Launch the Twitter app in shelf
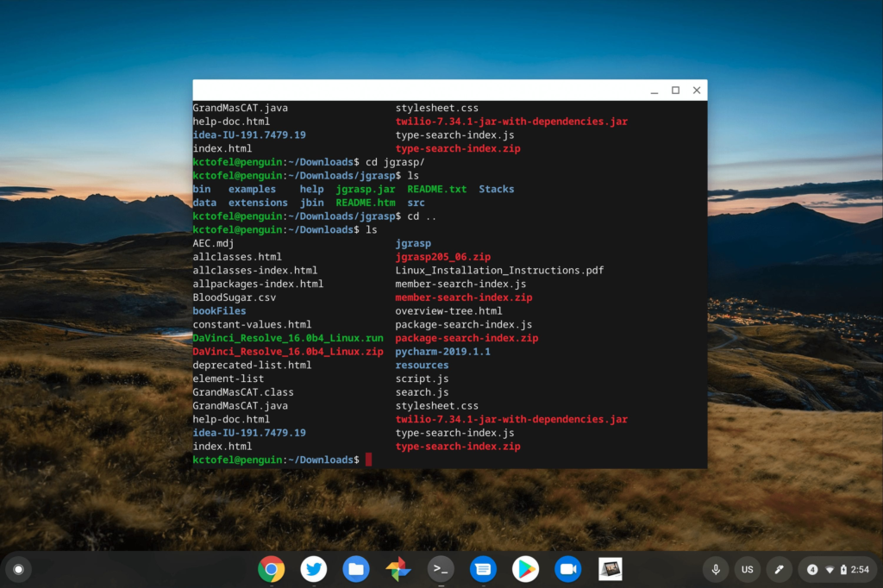Image resolution: width=883 pixels, height=588 pixels. point(314,569)
